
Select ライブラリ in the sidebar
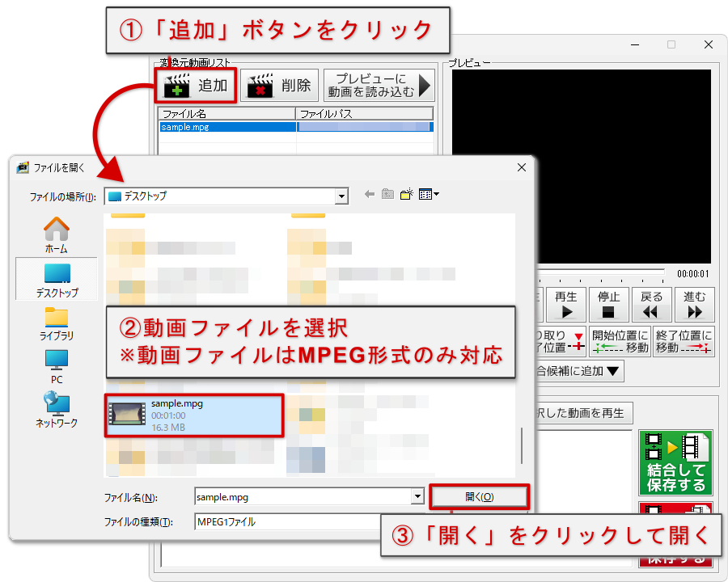[x=56, y=323]
